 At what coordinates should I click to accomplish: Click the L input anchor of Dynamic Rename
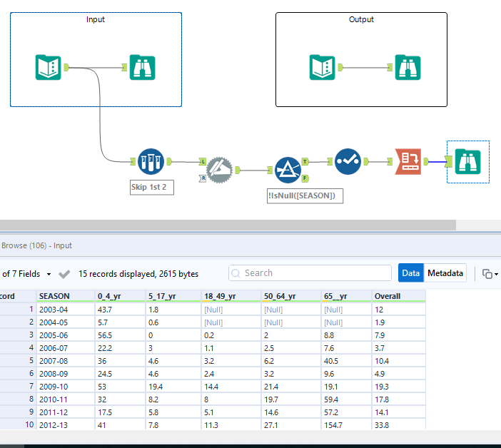point(203,161)
